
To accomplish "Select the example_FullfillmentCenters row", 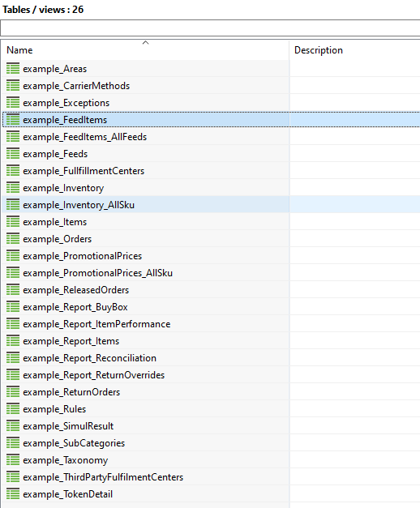I will point(211,171).
